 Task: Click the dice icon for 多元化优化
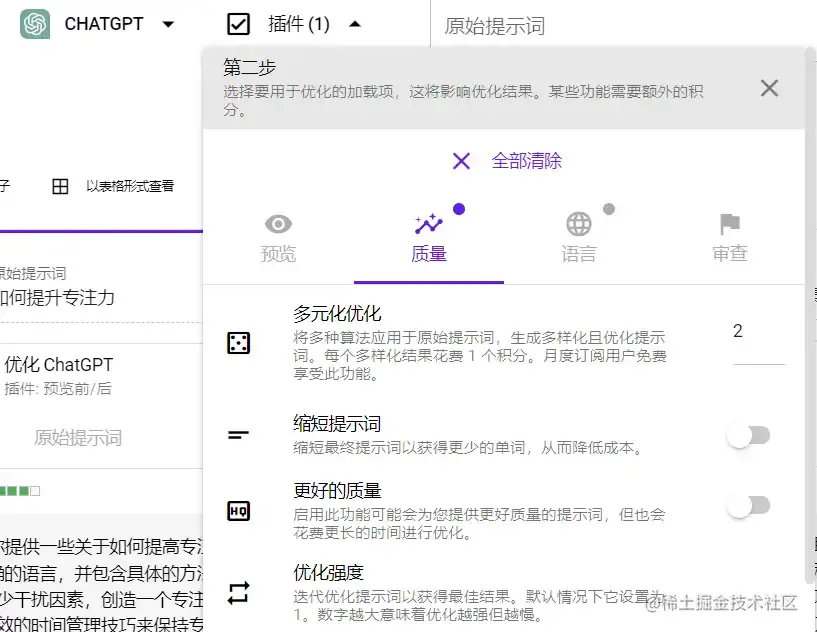(239, 343)
